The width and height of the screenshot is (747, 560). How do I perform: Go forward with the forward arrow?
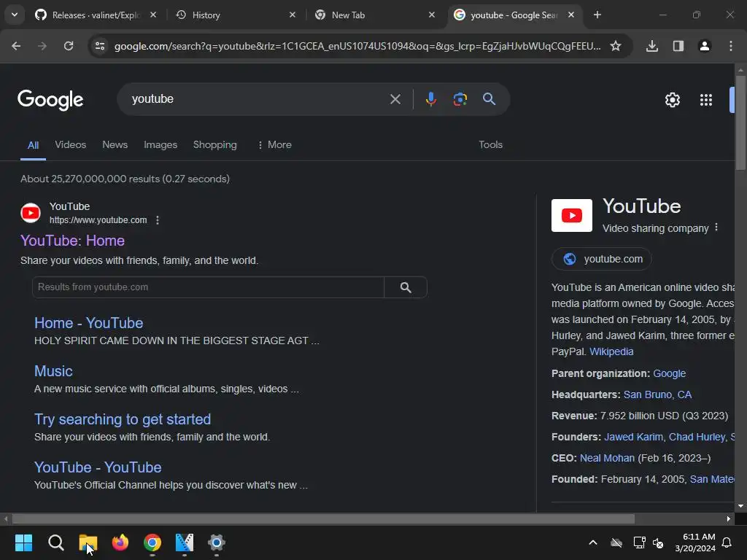tap(42, 46)
